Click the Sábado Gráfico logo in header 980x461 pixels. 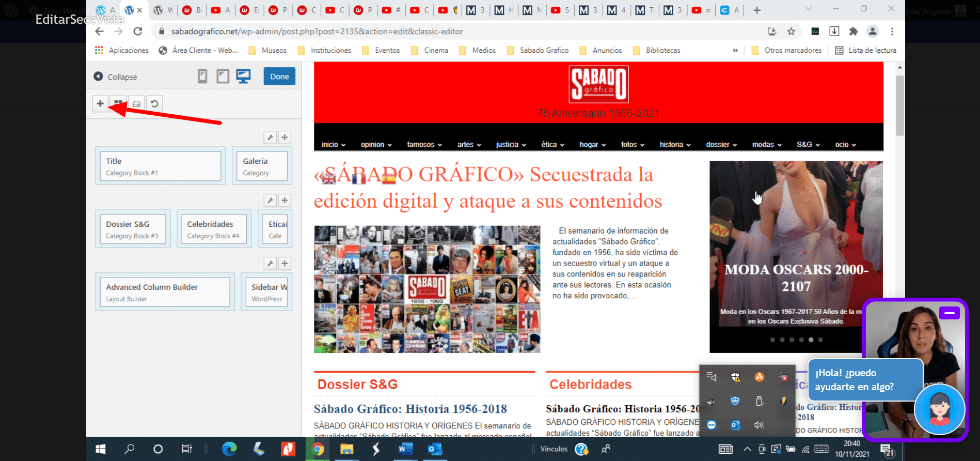[x=598, y=84]
